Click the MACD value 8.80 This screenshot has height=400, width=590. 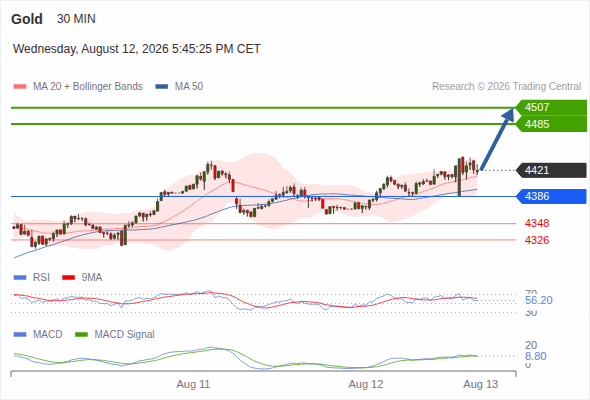point(535,356)
